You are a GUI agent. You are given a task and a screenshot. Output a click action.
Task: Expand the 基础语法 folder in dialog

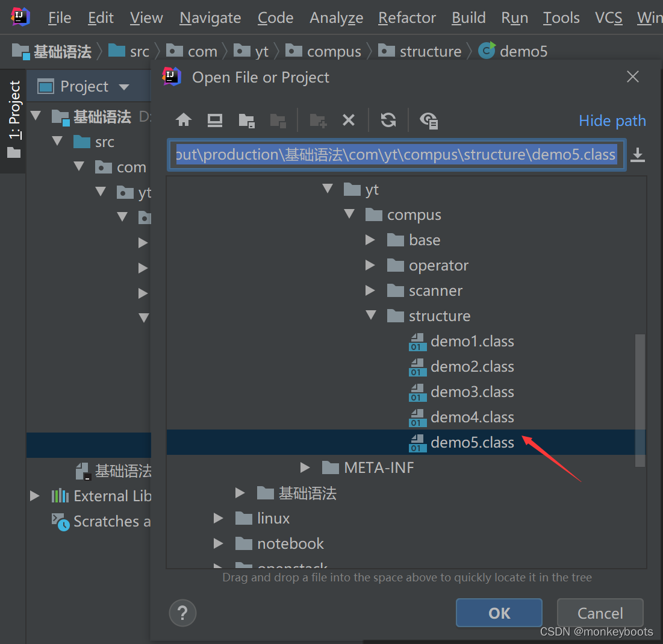(240, 493)
